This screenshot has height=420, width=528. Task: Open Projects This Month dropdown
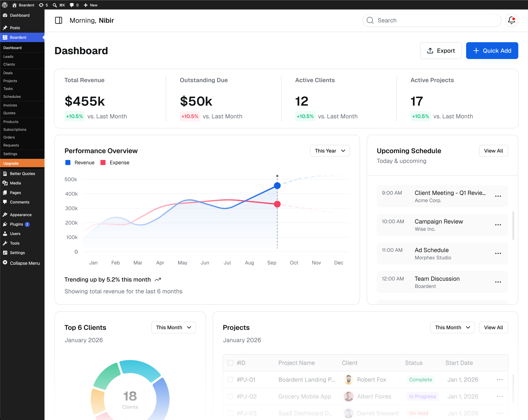point(452,327)
